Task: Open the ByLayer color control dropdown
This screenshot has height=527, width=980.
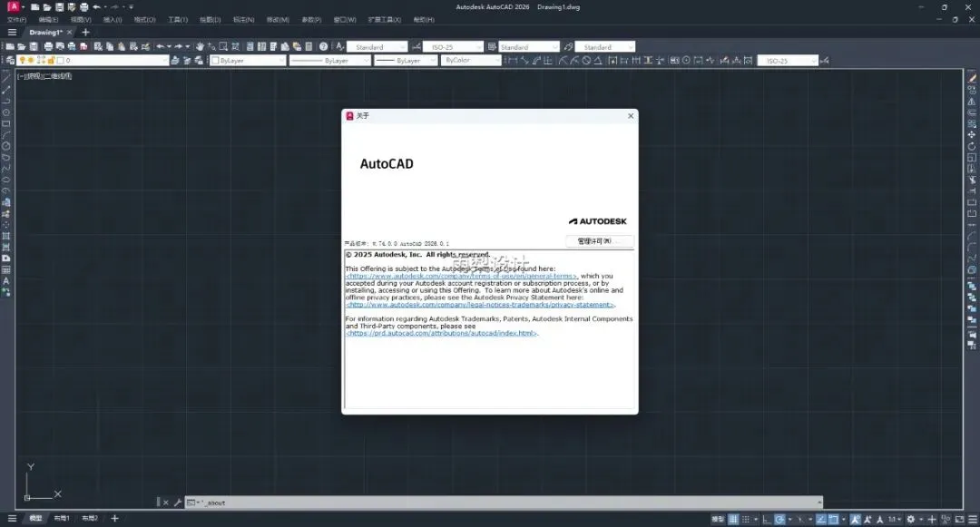Action: point(248,61)
